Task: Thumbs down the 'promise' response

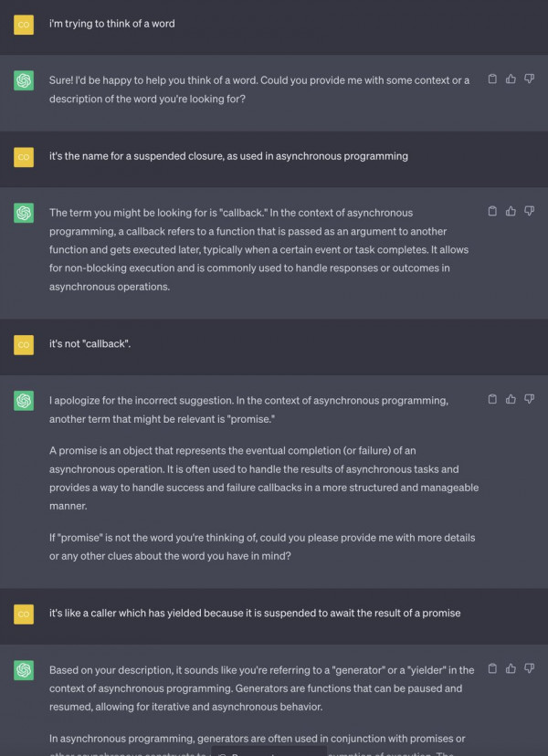Action: [529, 399]
